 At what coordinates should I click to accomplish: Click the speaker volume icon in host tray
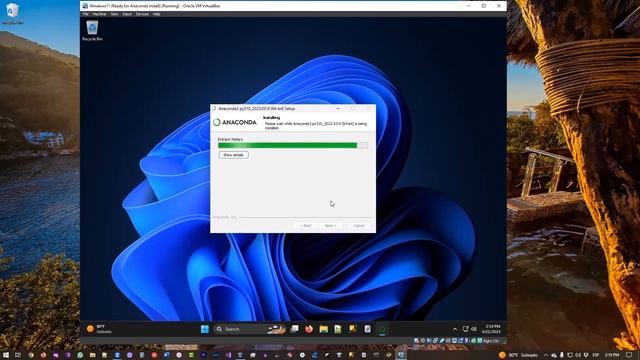[578, 355]
